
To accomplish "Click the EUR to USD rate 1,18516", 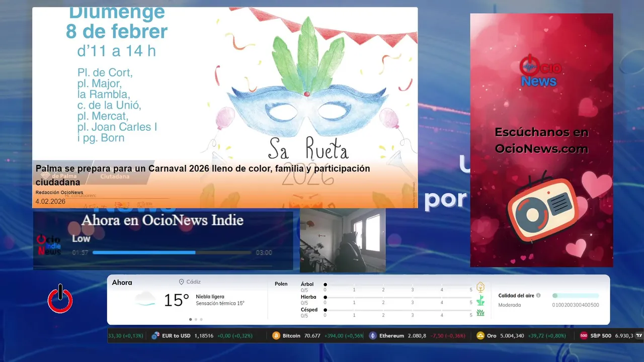I will (x=204, y=335).
